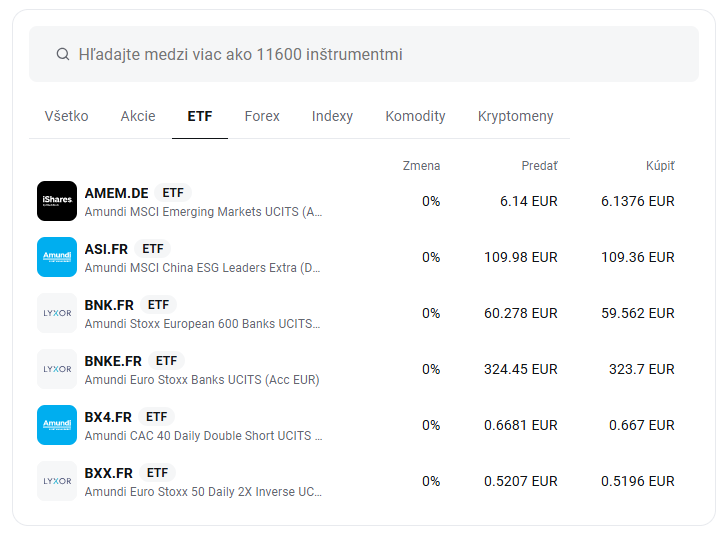Screen dimensions: 726x538
Task: Click the Amundi logo beside BX4.FR
Action: [57, 425]
